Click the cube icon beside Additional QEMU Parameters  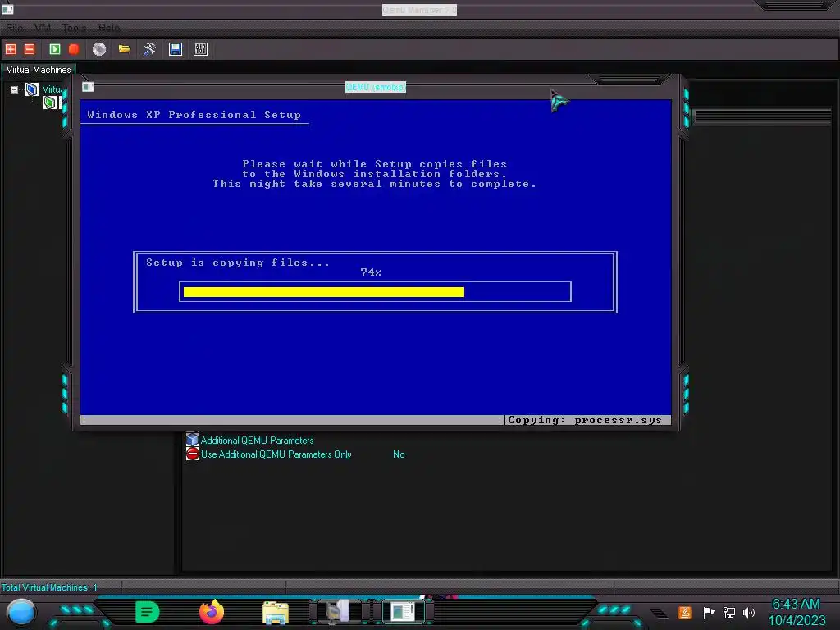[192, 440]
